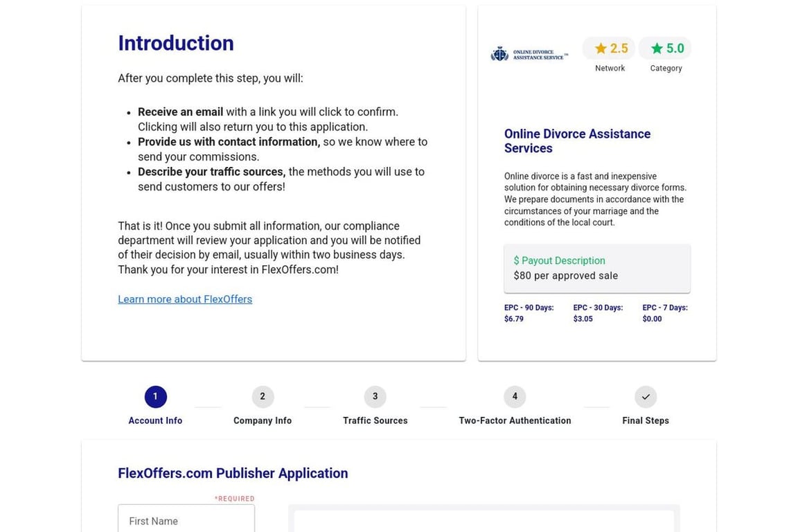798x532 pixels.
Task: Click the EPC - 7 Days value $0.00
Action: point(652,319)
